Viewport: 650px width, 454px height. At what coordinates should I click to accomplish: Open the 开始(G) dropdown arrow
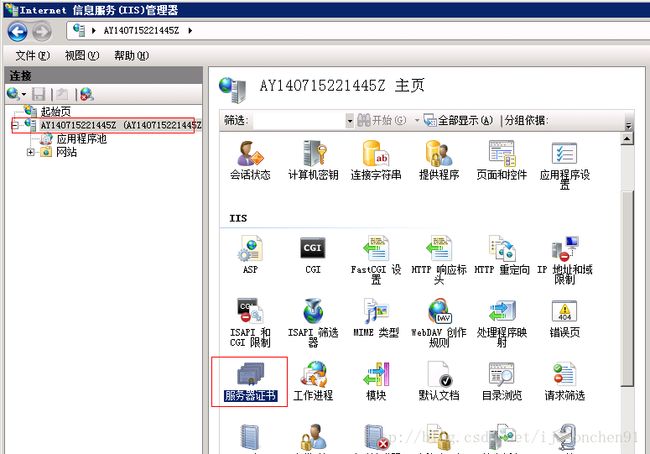417,121
